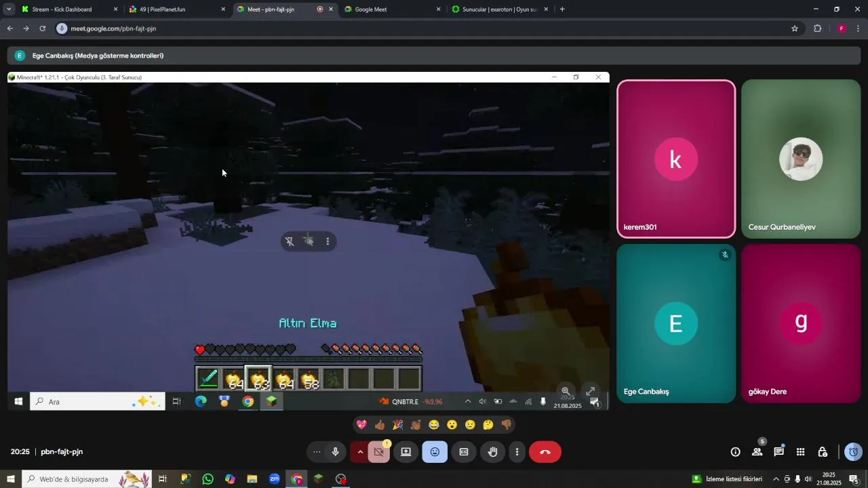Select kerem301 participant tile
This screenshot has width=868, height=488.
[x=676, y=159]
